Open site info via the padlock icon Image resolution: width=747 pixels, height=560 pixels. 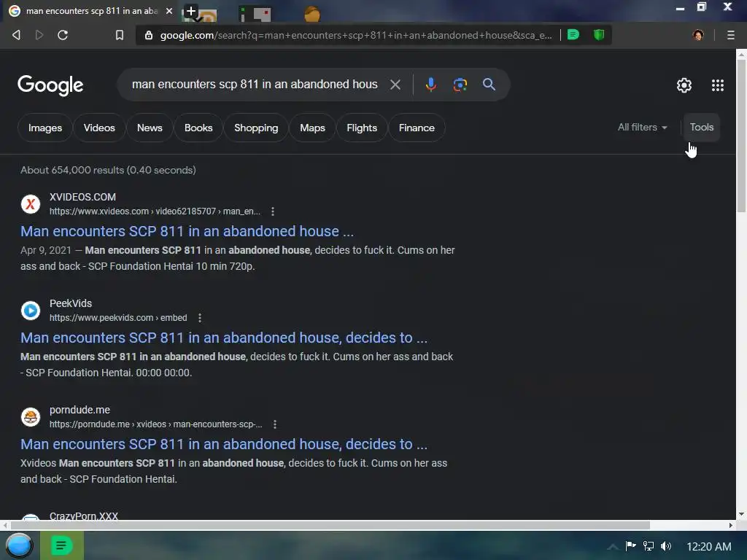[x=149, y=35]
